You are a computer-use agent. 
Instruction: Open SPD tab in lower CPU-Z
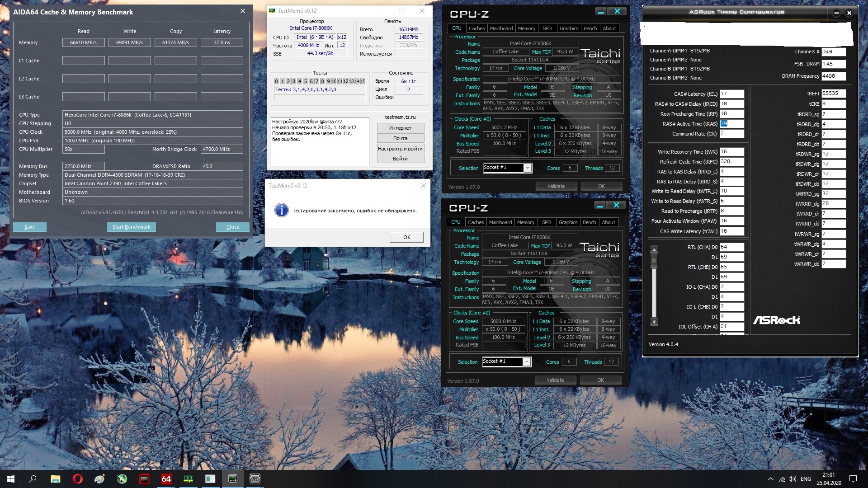[x=546, y=222]
